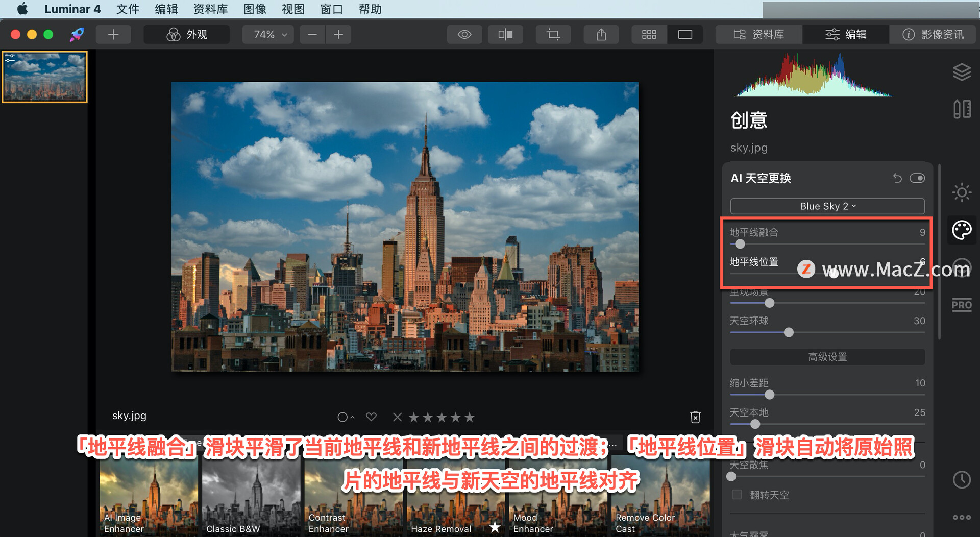The image size is (980, 537).
Task: Toggle the before/after compare icon
Action: coord(505,34)
